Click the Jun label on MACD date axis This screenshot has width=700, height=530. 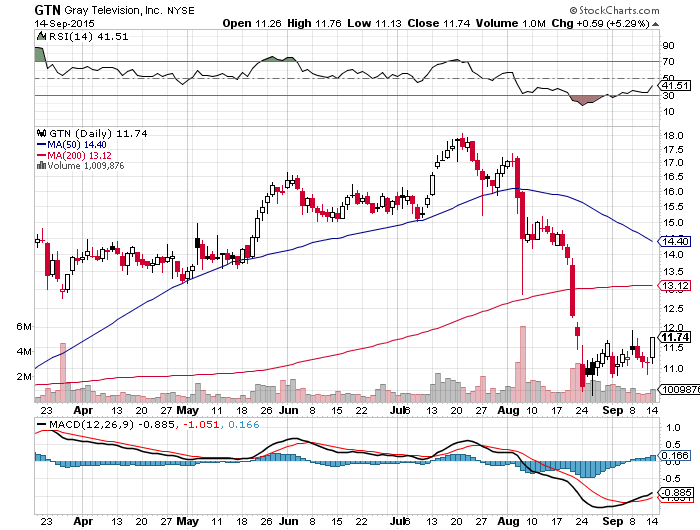coord(288,521)
